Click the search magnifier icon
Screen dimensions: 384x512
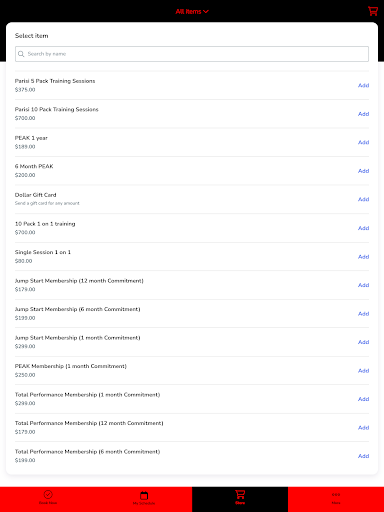pyautogui.click(x=21, y=54)
